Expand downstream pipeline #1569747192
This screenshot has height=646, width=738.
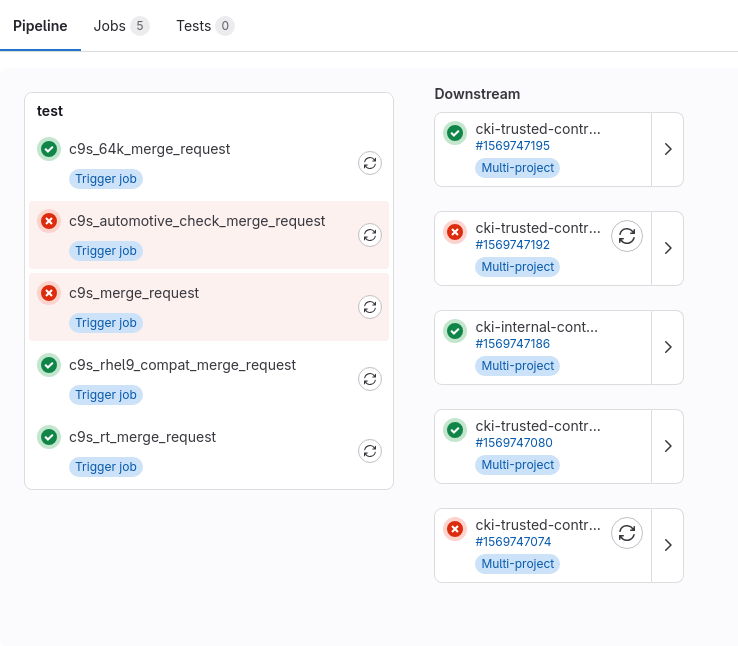tap(667, 248)
